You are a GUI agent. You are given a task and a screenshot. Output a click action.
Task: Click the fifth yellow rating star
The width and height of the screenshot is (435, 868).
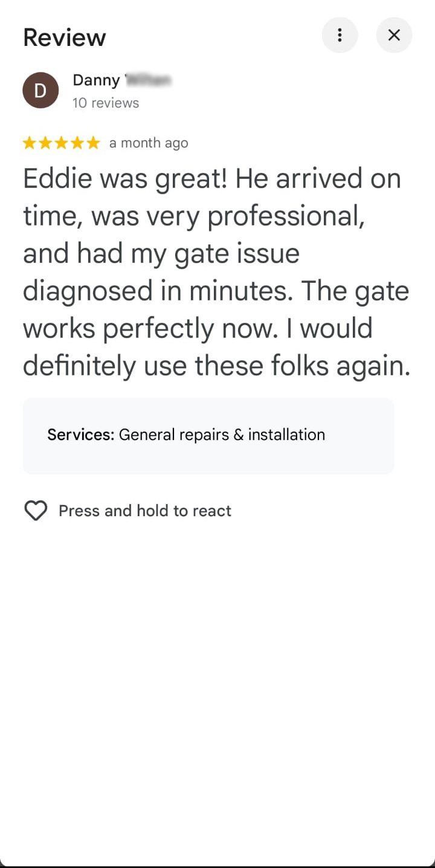point(92,143)
